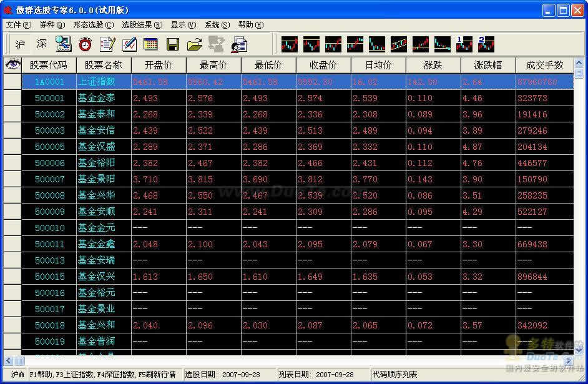The height and width of the screenshot is (384, 588).
Task: Select the eighth declining pattern icon
Action: 443,44
